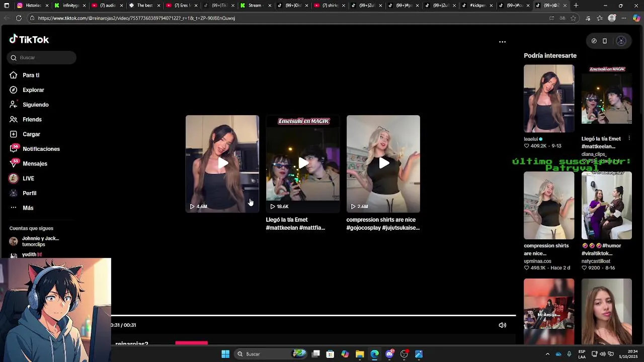Play the Emetsuki en MAGIK center video
The height and width of the screenshot is (362, 644).
303,164
